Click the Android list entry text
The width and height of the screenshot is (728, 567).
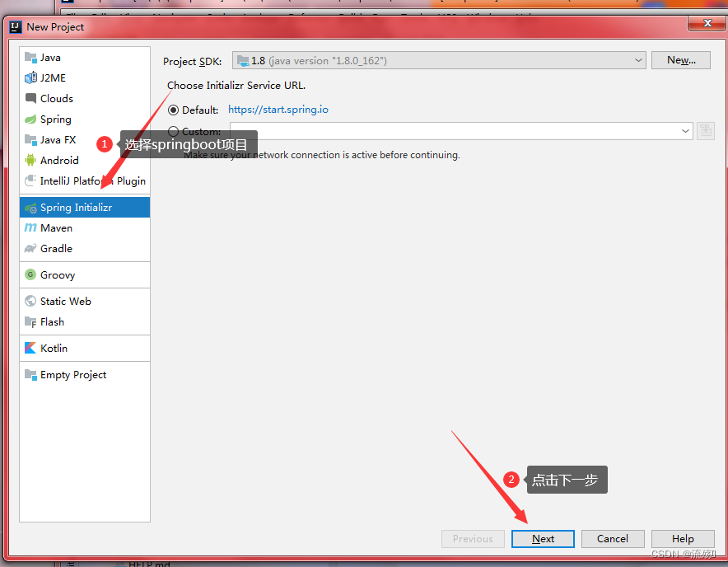click(59, 161)
